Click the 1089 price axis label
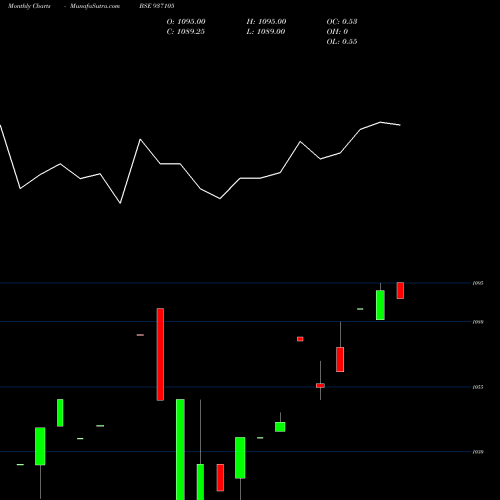The height and width of the screenshot is (500, 500). 478,322
